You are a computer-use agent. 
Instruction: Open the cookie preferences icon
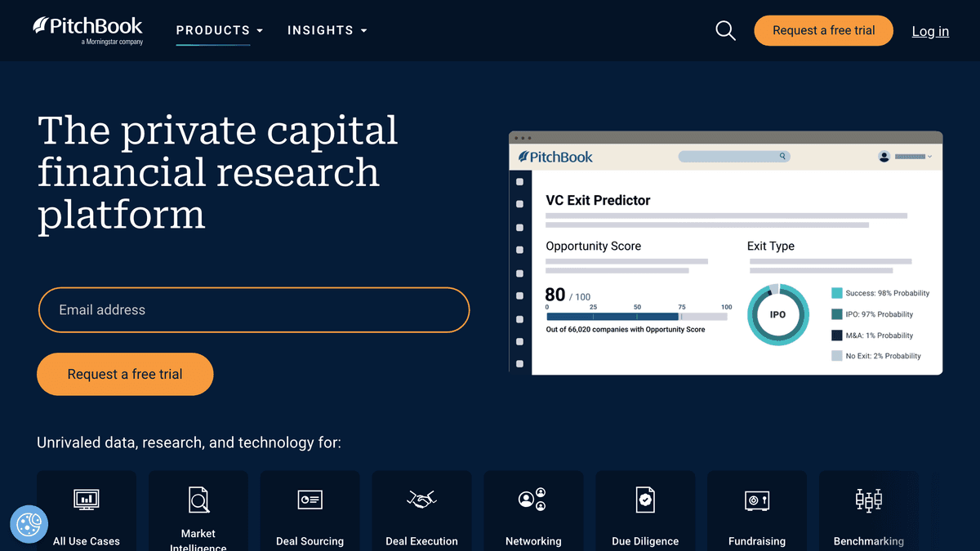(x=29, y=523)
